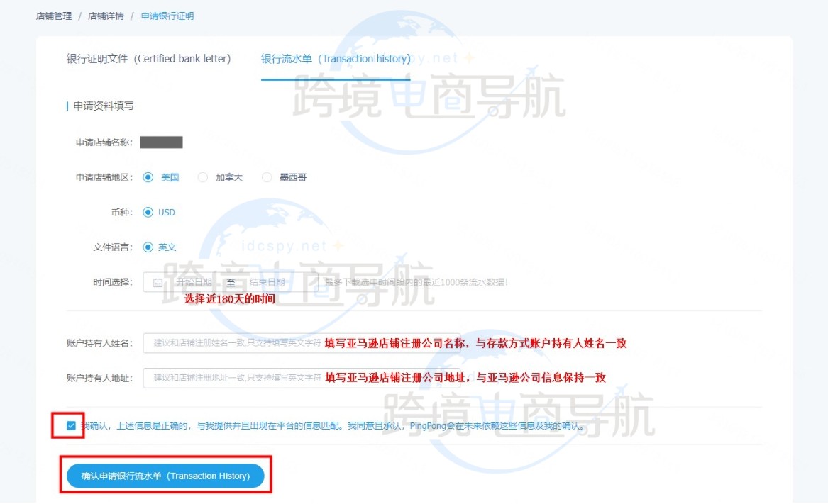The image size is (828, 504).
Task: Open the 银行流水单 (Transaction history) tab
Action: (x=336, y=59)
